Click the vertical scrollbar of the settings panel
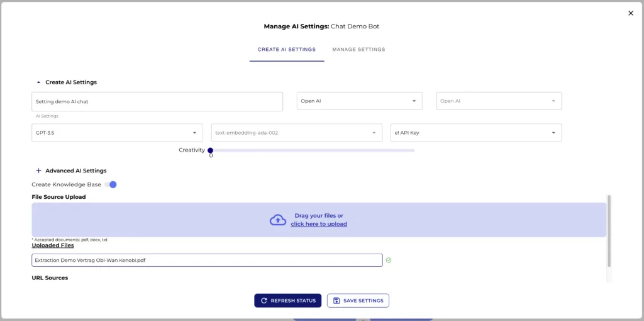Screen dimensions: 644x321 (609, 230)
